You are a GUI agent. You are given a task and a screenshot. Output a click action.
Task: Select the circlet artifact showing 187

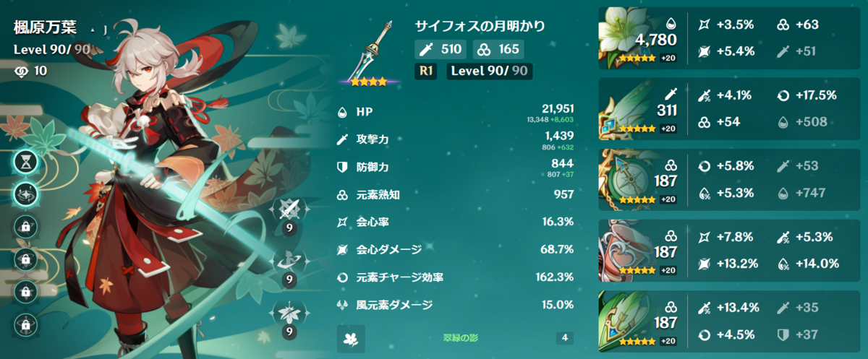[629, 319]
